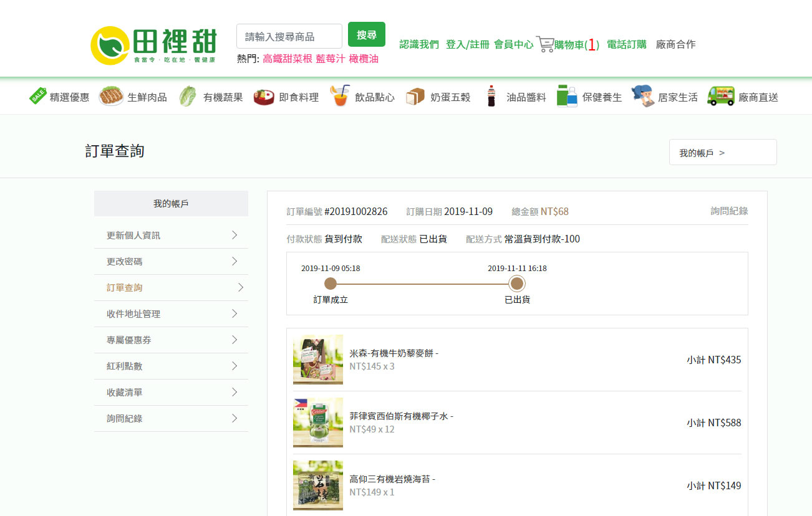Open the 菲律賓西伯斯有機椰子水 product thumbnail
The width and height of the screenshot is (812, 516).
point(318,423)
